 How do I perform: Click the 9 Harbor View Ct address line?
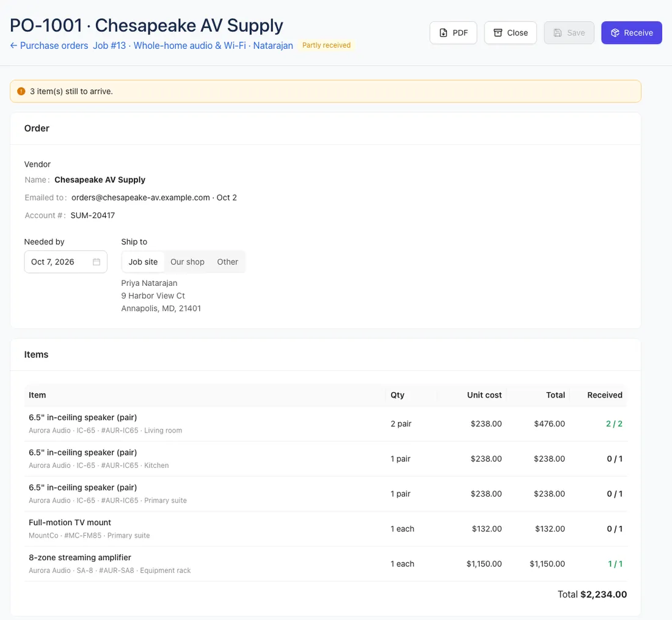(153, 296)
